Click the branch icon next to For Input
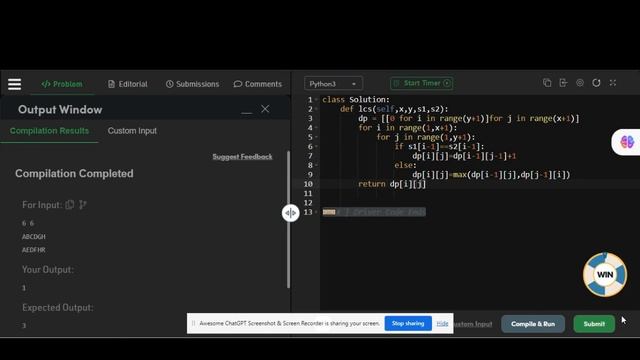Viewport: 640px width, 360px height. (82, 204)
